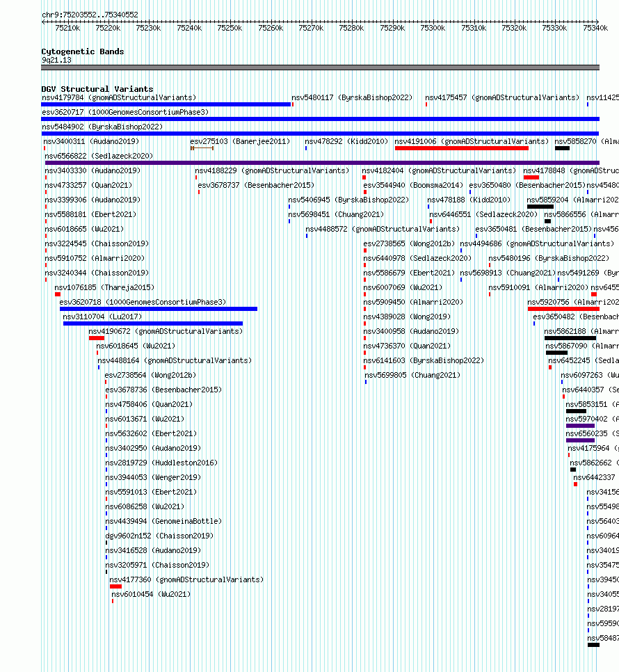Click the 75210k ruler position
This screenshot has height=672, width=619.
[67, 28]
